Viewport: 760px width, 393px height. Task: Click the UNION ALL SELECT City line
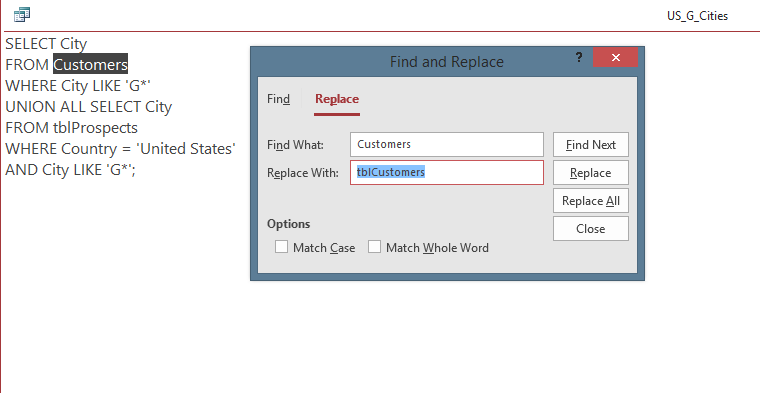[x=89, y=107]
